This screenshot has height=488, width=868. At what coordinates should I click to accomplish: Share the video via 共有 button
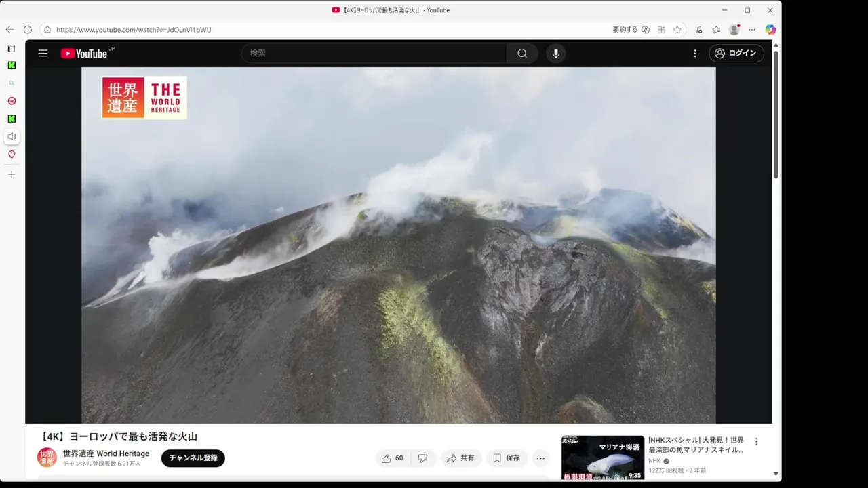tap(461, 458)
